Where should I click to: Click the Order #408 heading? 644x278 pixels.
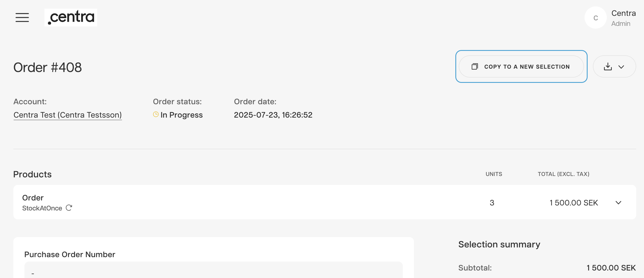point(48,67)
